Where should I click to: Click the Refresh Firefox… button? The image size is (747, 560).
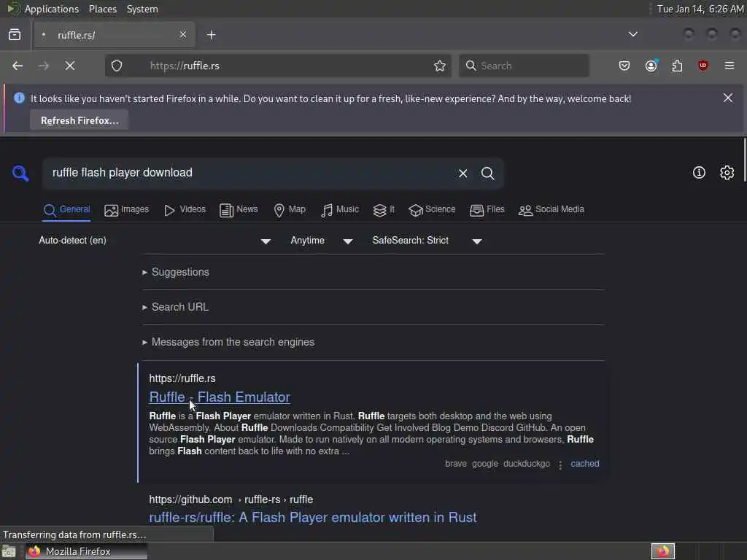[80, 120]
